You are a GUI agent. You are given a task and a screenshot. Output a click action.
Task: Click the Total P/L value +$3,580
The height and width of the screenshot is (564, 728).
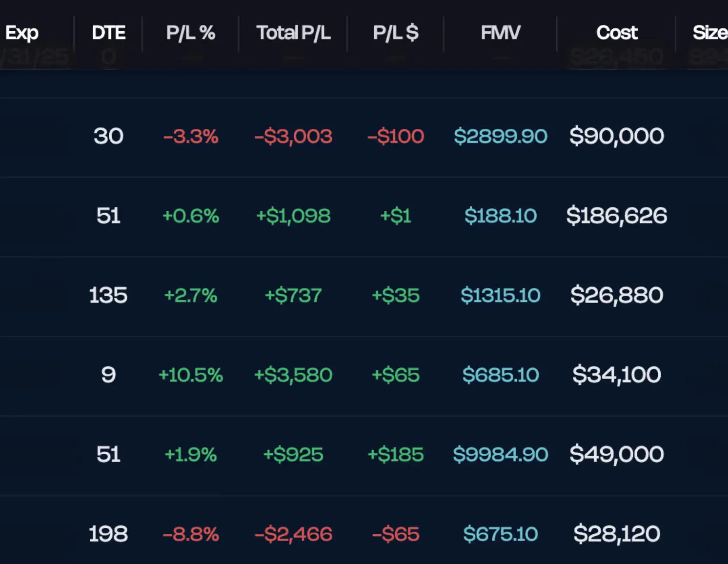[x=293, y=375]
